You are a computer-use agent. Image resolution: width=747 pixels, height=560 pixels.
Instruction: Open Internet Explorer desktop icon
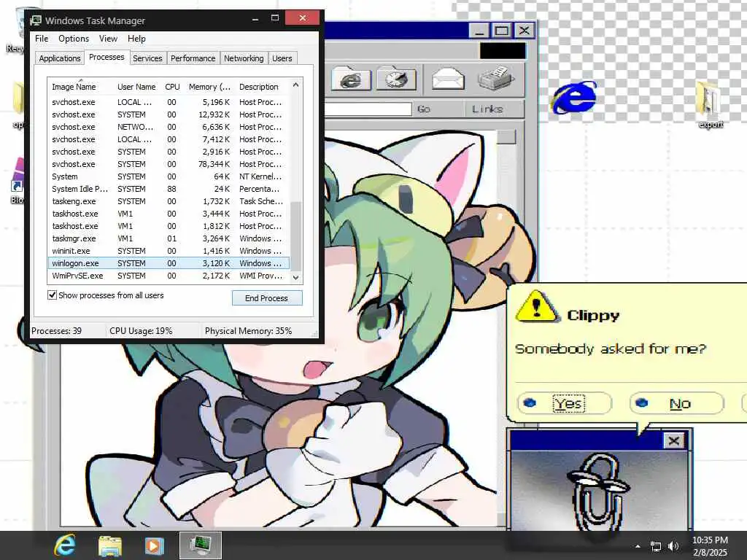(x=575, y=98)
